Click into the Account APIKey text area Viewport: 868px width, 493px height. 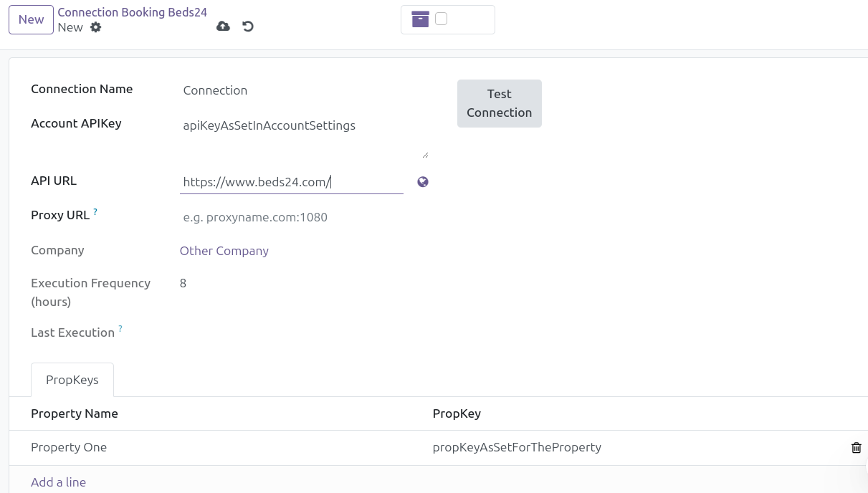click(305, 136)
